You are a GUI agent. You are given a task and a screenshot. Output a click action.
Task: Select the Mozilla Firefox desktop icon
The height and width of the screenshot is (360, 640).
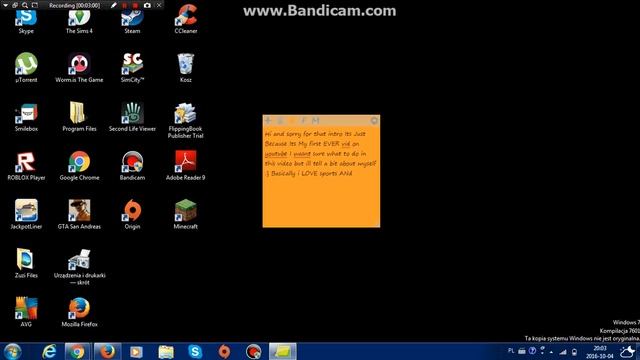click(79, 312)
